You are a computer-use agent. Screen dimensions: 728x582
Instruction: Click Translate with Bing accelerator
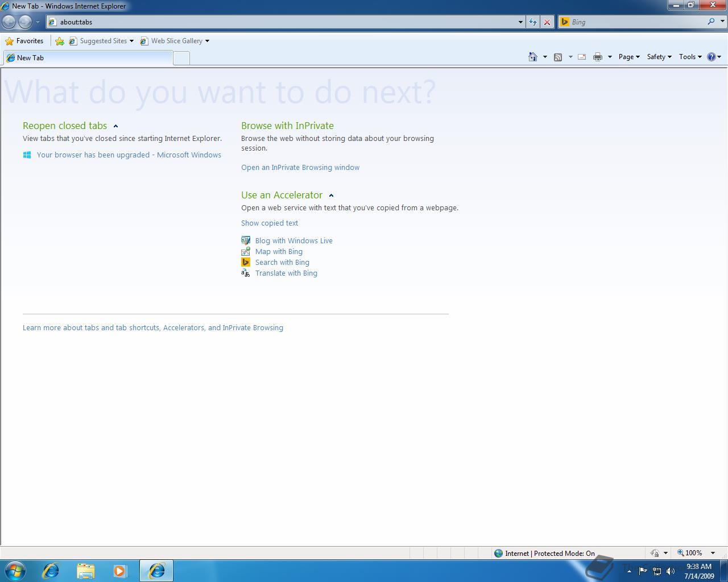[x=286, y=273]
